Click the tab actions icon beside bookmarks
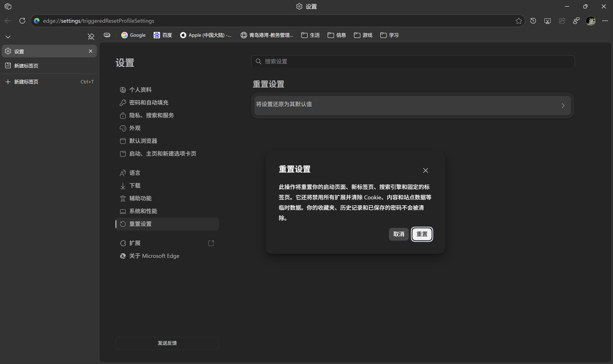 (107, 35)
